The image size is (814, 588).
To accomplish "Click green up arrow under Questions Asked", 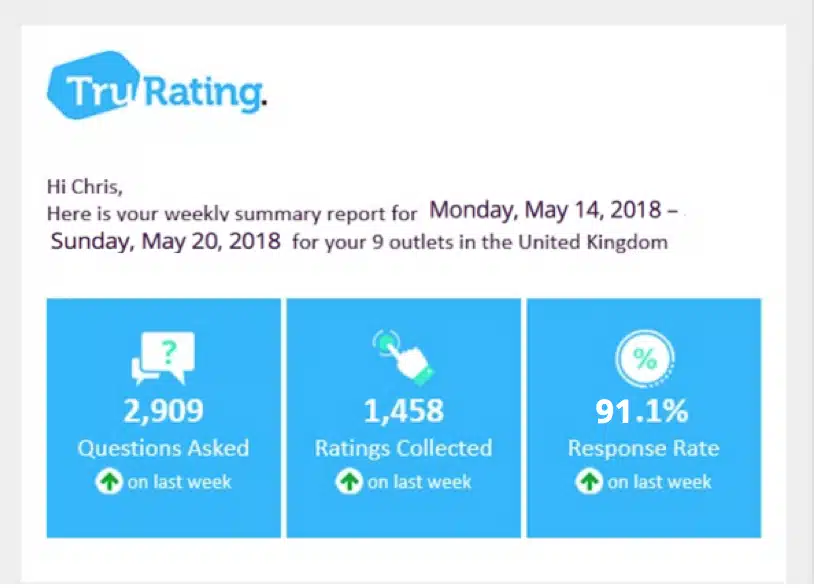I will (x=106, y=482).
